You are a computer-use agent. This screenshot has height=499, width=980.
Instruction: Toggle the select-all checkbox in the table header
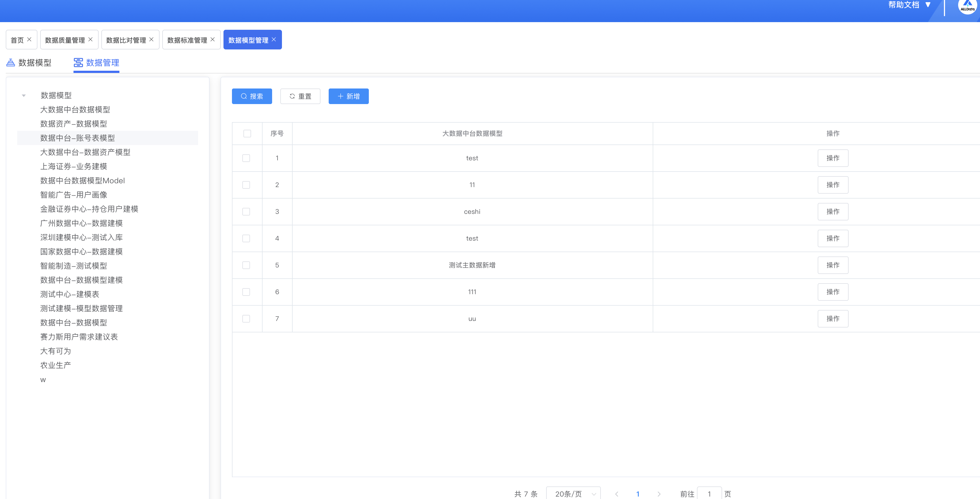click(x=247, y=134)
